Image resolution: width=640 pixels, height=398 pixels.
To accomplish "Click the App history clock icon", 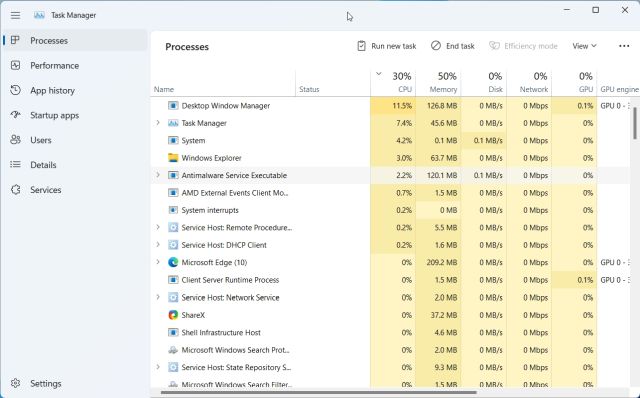I will [x=15, y=90].
